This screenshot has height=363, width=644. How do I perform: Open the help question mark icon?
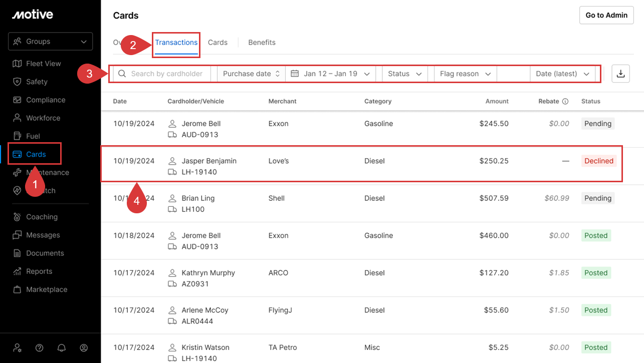(x=40, y=347)
